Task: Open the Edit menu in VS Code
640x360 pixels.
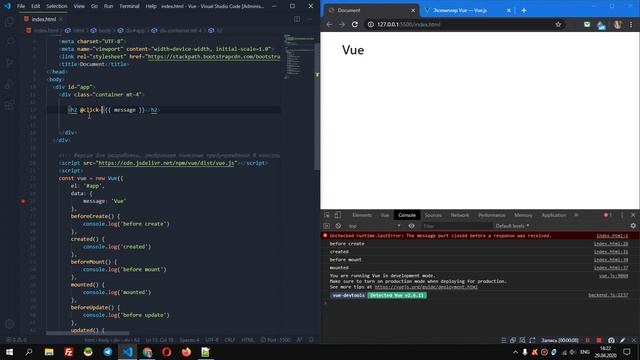Action: tap(36, 6)
